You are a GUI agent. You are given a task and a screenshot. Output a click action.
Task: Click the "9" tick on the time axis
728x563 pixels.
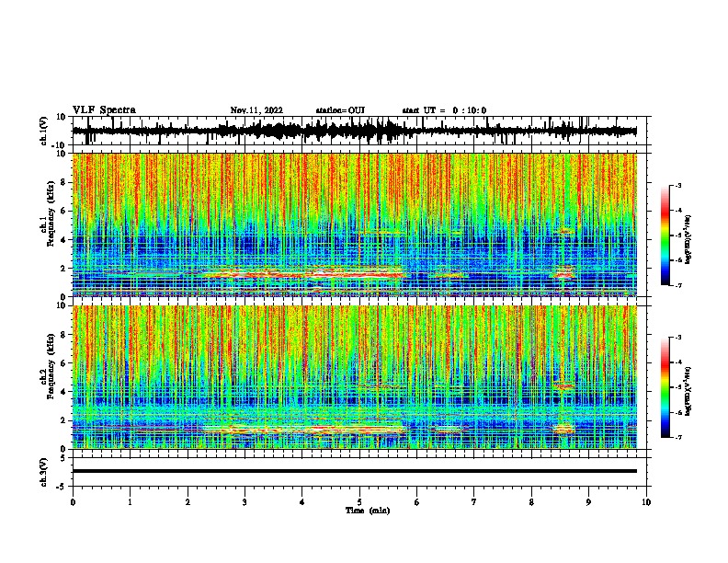tap(588, 502)
